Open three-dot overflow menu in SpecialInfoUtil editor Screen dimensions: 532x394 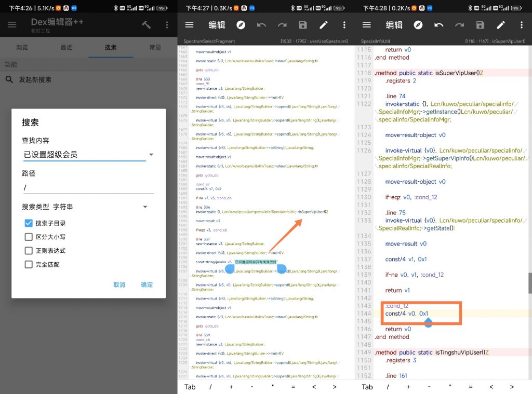[x=521, y=25]
